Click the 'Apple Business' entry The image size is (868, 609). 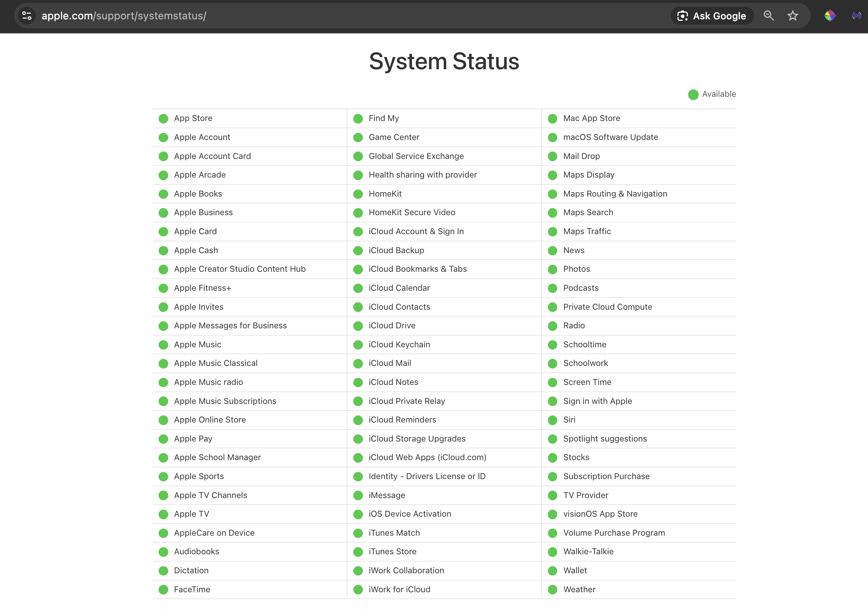(x=203, y=213)
